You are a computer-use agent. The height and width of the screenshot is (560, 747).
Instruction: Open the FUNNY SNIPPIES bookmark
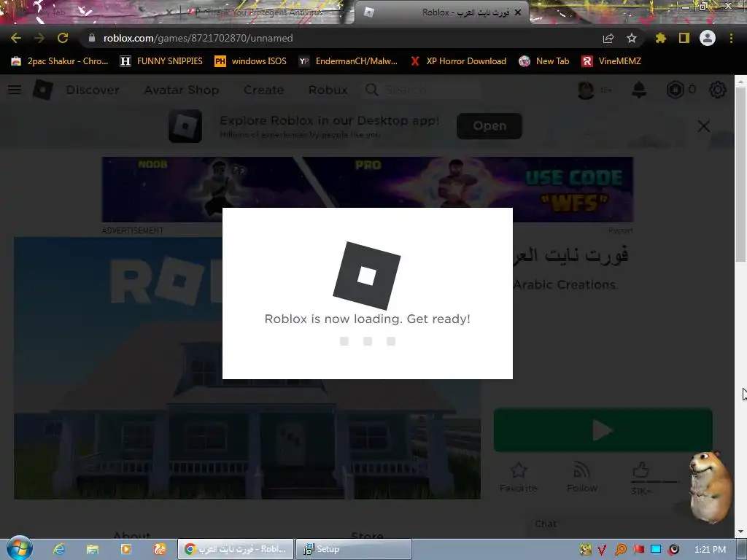(x=161, y=61)
